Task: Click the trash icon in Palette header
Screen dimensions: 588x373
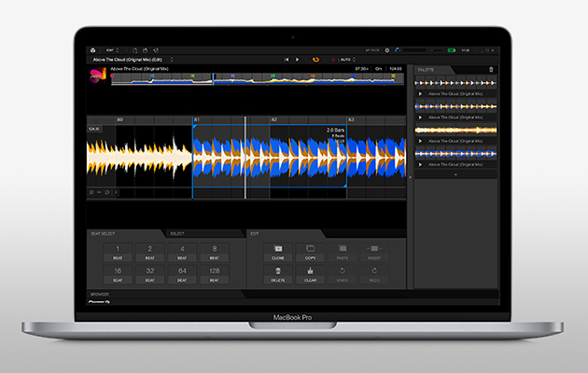Action: [x=492, y=69]
